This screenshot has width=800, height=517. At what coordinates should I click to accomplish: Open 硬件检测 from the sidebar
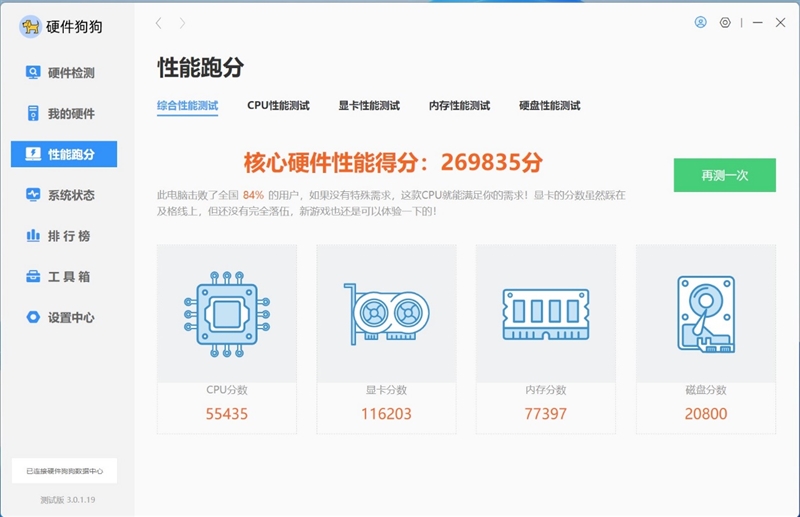pyautogui.click(x=64, y=72)
